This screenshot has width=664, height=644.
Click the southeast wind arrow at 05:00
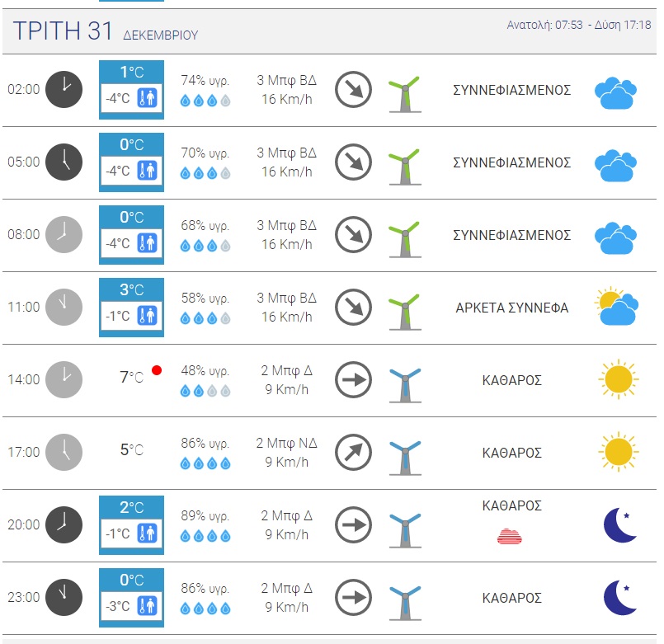pos(353,162)
